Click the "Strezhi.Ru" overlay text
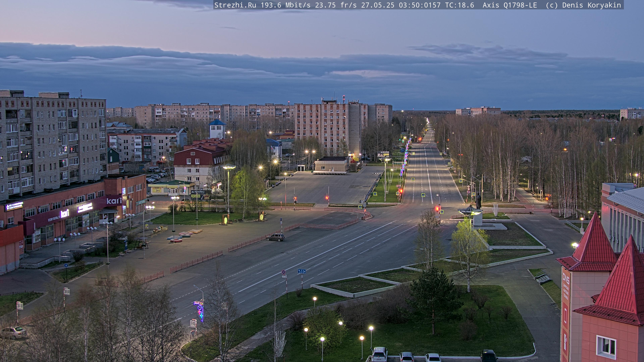Screen dimensions: 644x362 [x=235, y=5]
